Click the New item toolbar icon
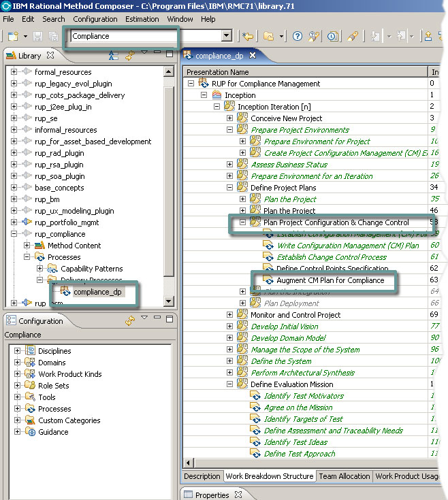The image size is (448, 500). point(13,36)
